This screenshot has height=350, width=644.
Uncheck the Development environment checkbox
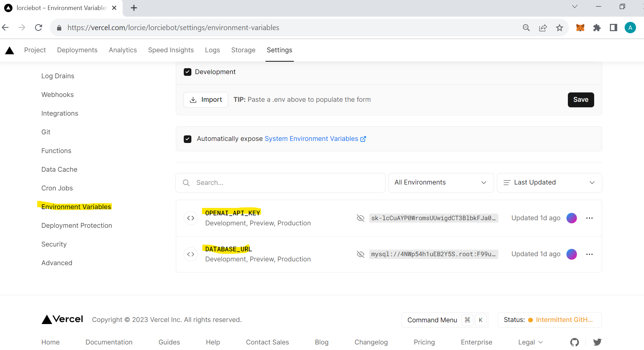pos(188,72)
